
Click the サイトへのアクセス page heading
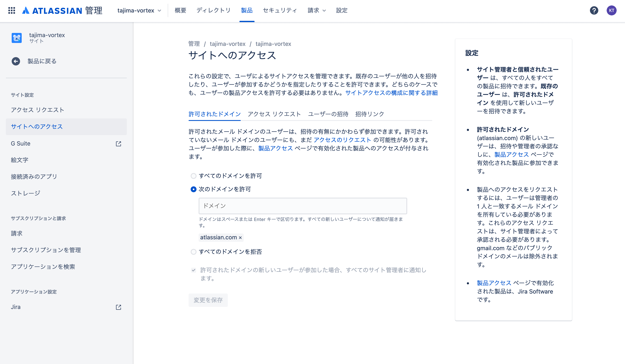(232, 55)
